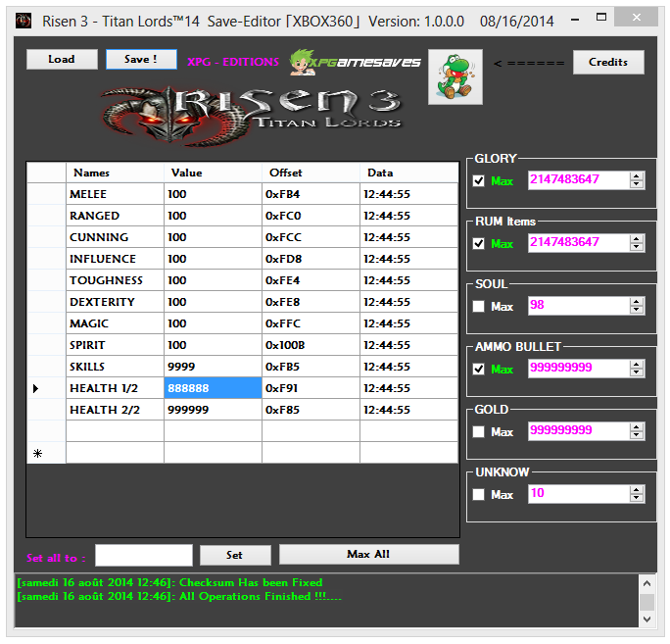
Task: Click the Max All button
Action: pyautogui.click(x=368, y=555)
